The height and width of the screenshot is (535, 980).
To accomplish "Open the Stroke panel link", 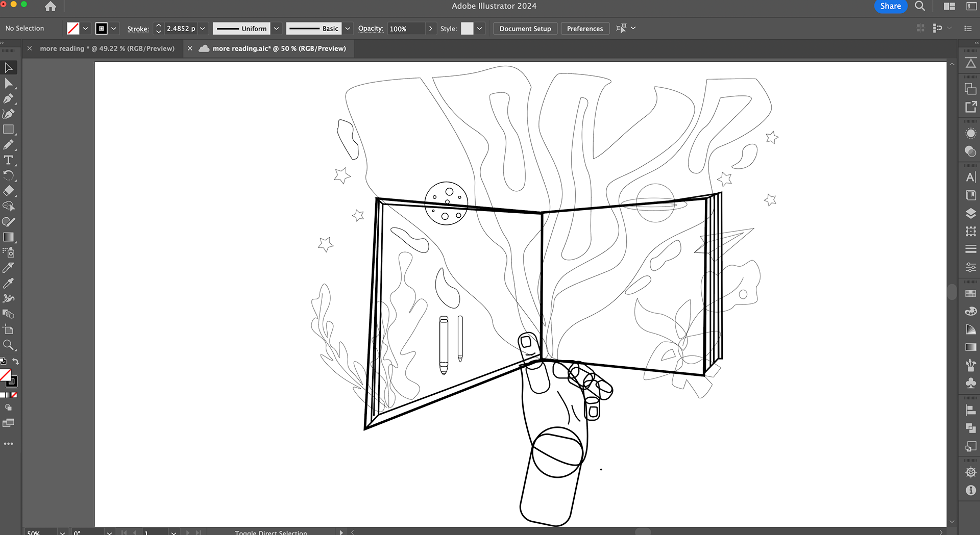I will pyautogui.click(x=138, y=29).
